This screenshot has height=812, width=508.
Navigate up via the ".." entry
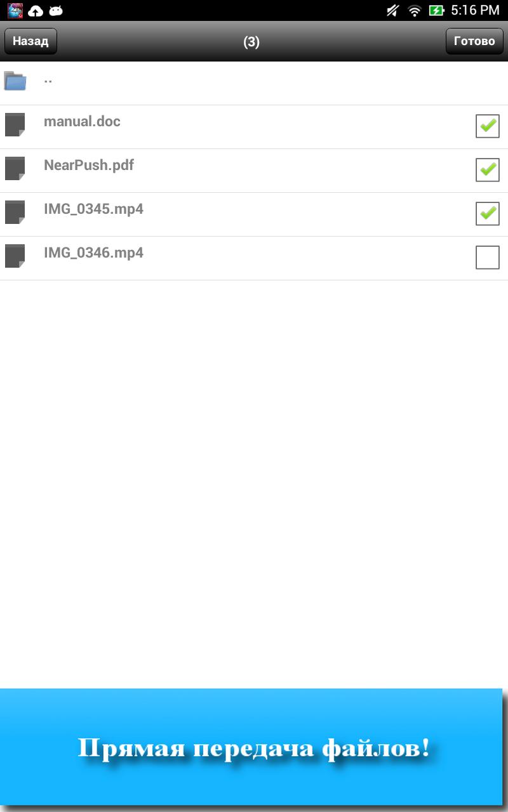(x=254, y=83)
